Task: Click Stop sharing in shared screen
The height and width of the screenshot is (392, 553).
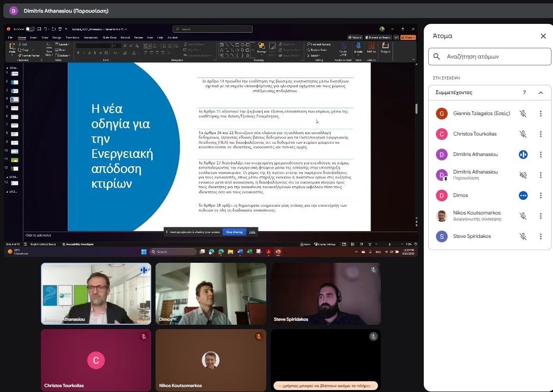Action: point(234,232)
